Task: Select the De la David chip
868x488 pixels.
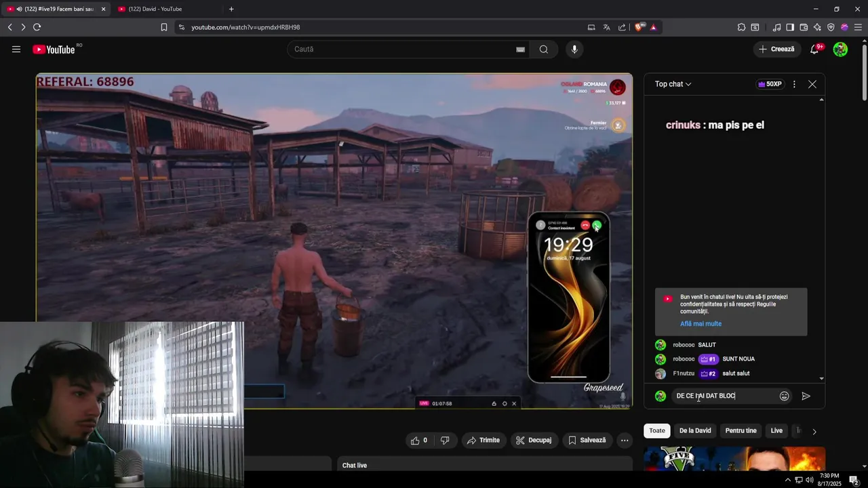Action: (x=695, y=431)
